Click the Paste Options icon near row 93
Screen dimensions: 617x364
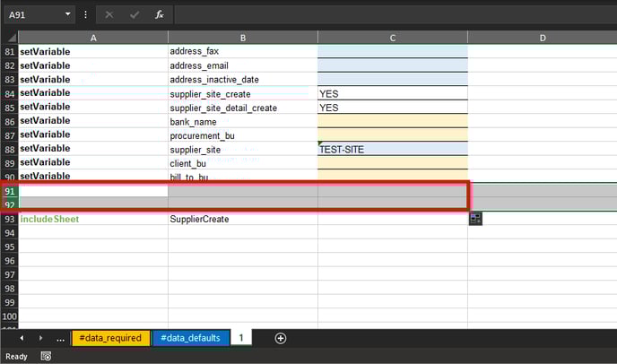475,219
